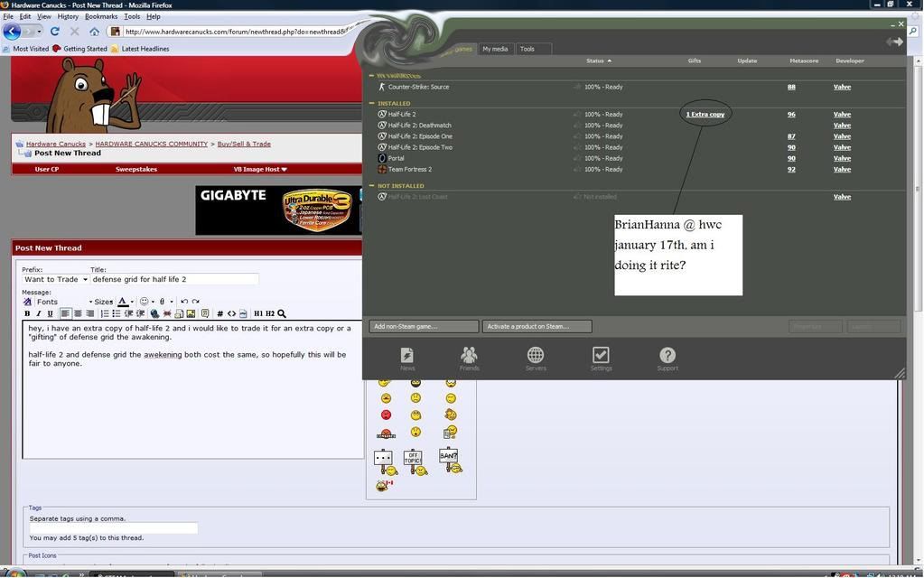Insert the 'Off Topic' sign smiley
924x578 pixels.
(x=415, y=461)
